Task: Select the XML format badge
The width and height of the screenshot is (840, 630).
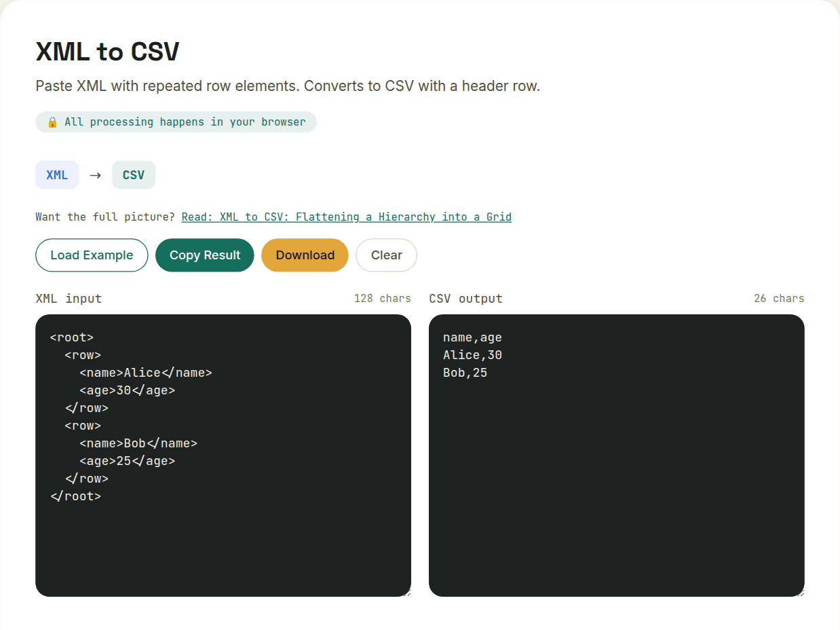Action: tap(57, 175)
